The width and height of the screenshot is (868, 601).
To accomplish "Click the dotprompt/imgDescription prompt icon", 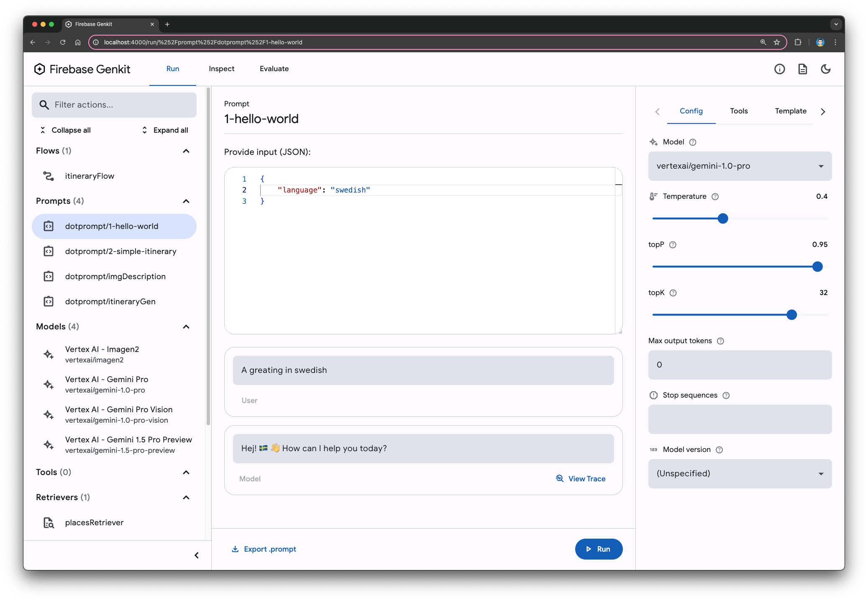I will point(49,276).
